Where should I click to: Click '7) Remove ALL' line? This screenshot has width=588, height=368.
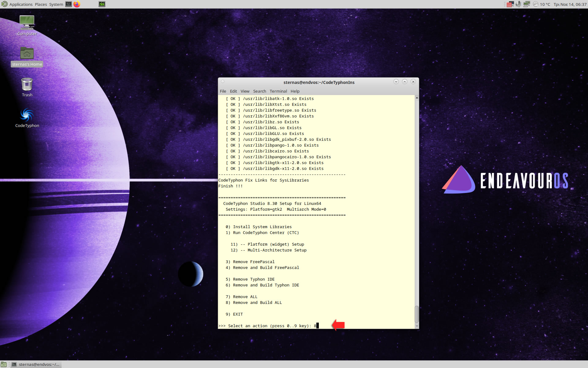242,297
